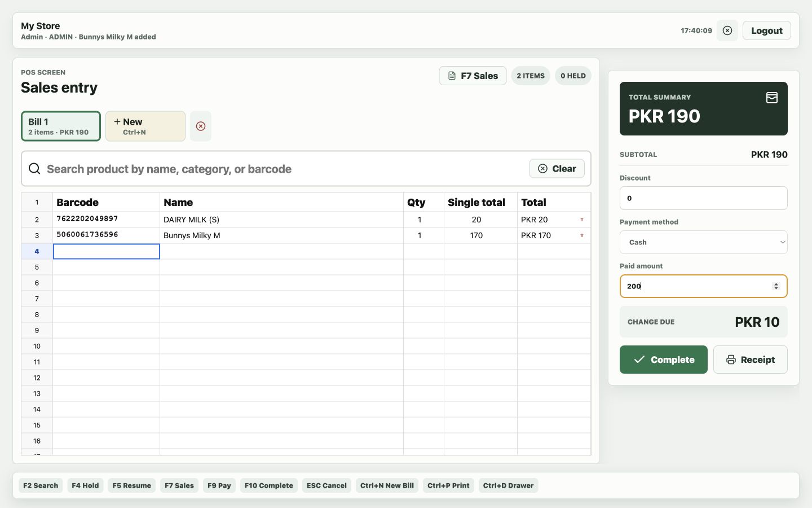Screen dimensions: 812x508
Task: Click F5 Resume shortcut chip
Action: pos(131,485)
